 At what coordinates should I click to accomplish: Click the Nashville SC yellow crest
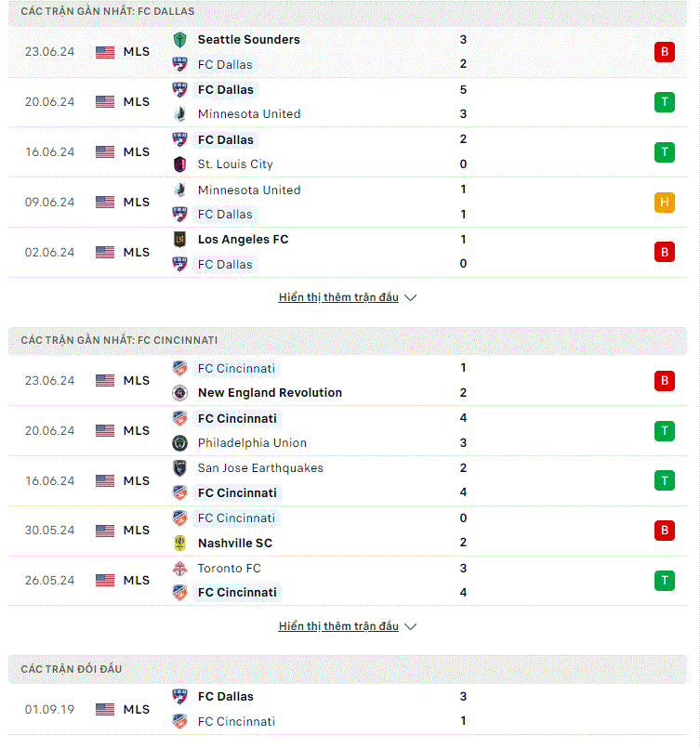180,544
